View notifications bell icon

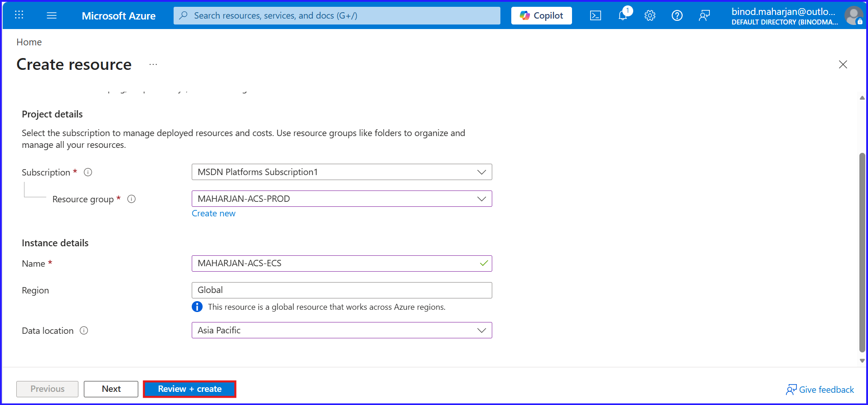coord(623,15)
